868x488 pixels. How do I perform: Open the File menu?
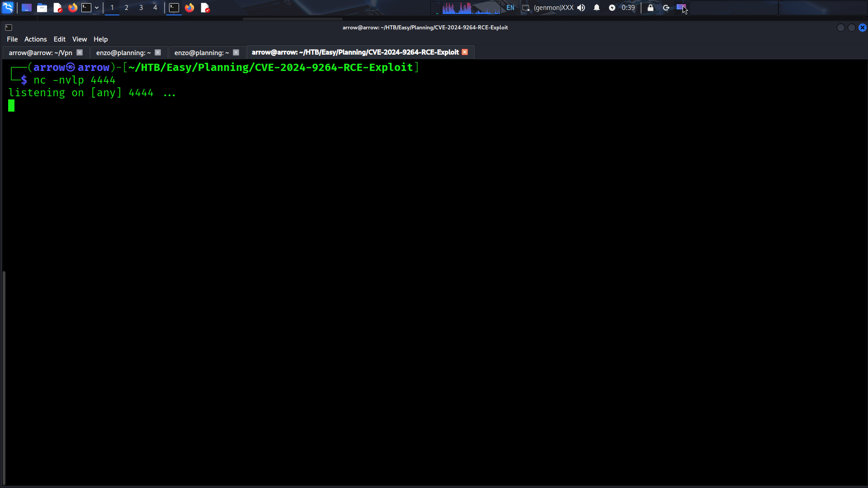(x=12, y=39)
